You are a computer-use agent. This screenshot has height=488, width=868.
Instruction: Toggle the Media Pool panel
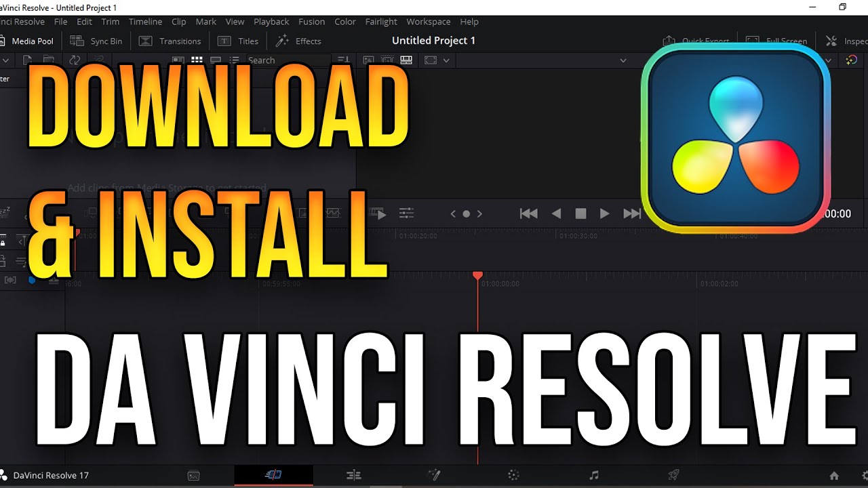pos(28,41)
